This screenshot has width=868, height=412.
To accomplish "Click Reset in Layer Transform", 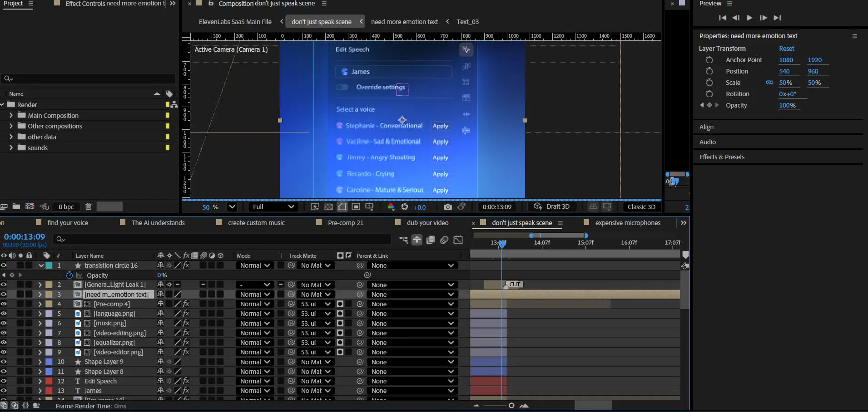I will point(786,49).
